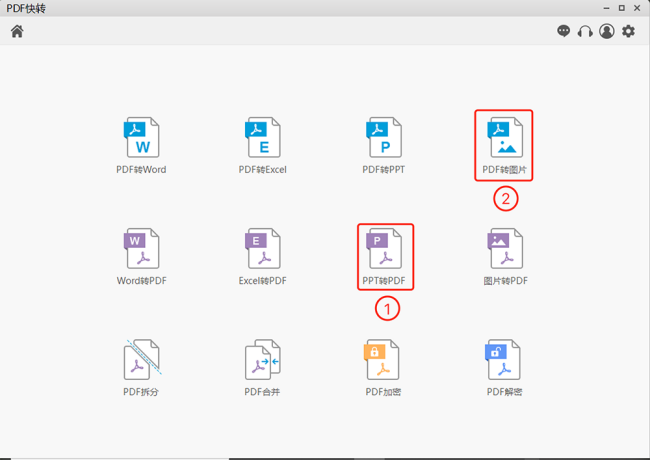Image resolution: width=650 pixels, height=460 pixels.
Task: Open the chat message bubble icon
Action: coord(563,31)
